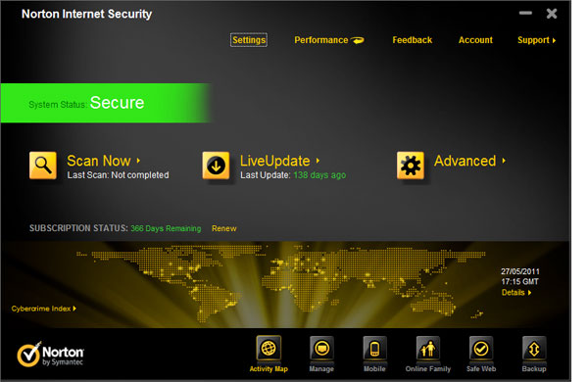Click the '27/05/2011' date text
This screenshot has width=588, height=382.
point(519,271)
